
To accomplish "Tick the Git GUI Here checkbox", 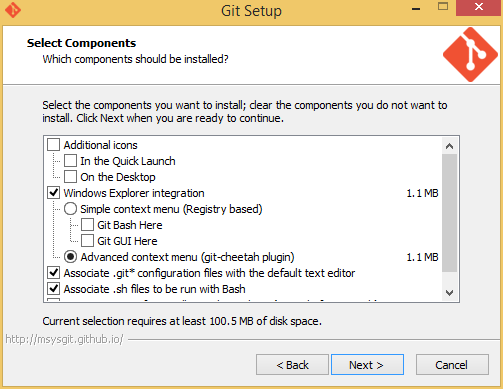I will (87, 241).
